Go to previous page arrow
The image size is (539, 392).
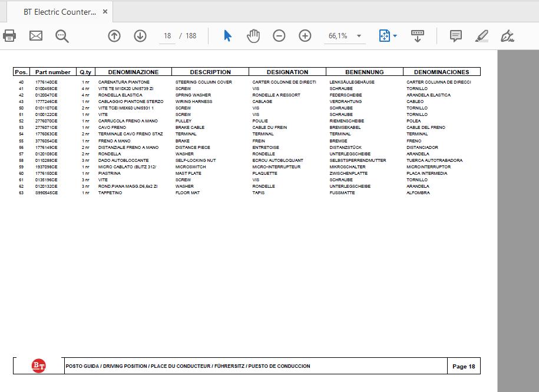(x=114, y=36)
